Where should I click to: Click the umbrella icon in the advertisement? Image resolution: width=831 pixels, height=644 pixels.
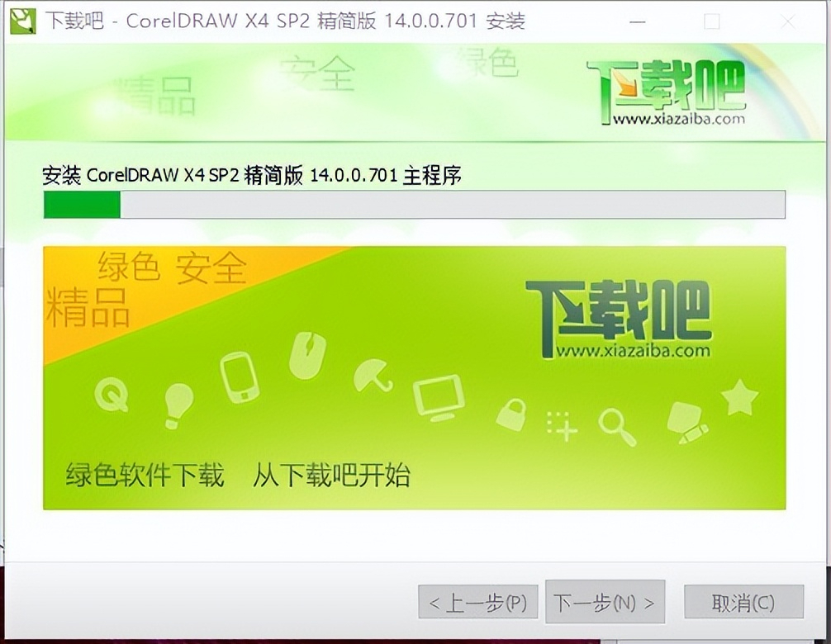tap(373, 376)
